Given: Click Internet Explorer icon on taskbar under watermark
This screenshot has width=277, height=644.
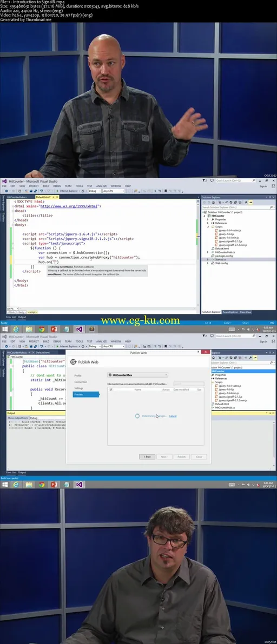Looking at the screenshot, I should (x=16, y=330).
